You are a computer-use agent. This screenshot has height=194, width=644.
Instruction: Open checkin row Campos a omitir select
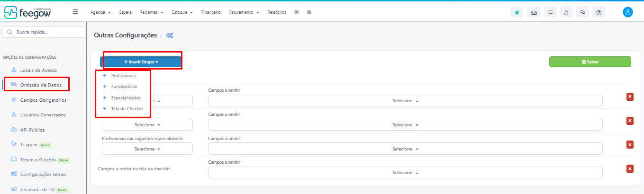405,173
